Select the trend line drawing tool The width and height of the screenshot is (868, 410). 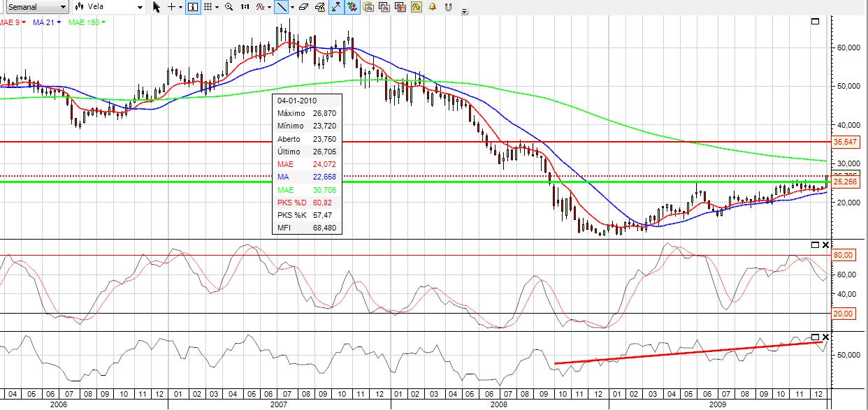281,7
